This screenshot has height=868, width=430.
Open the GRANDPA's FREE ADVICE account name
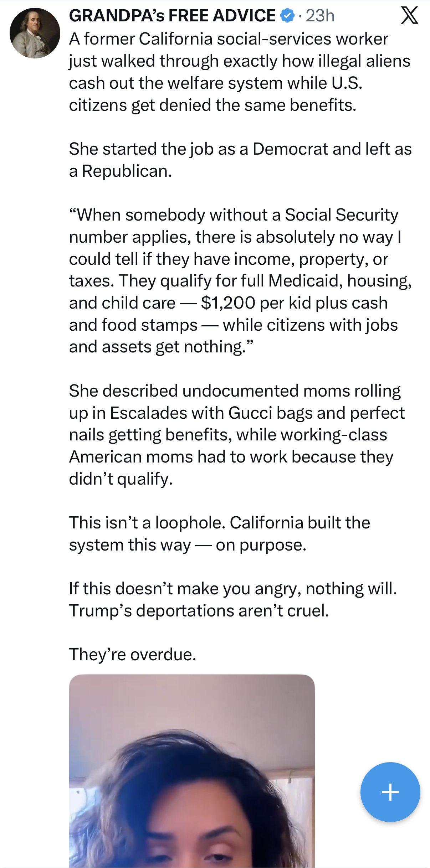point(172,16)
